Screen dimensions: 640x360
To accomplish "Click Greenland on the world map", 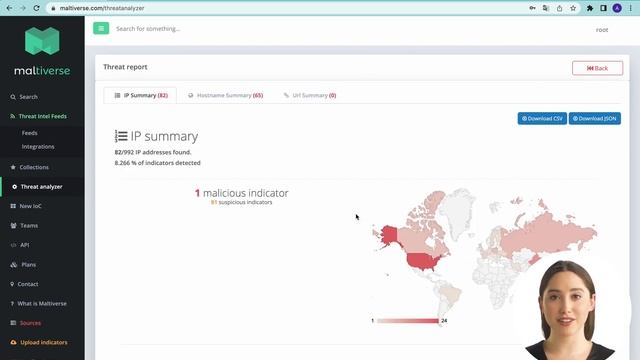I will pos(460,211).
